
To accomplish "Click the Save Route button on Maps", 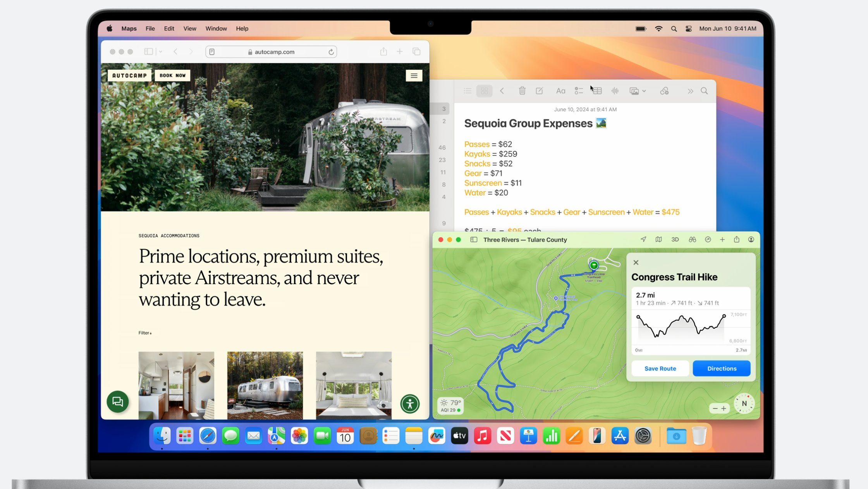I will click(x=660, y=368).
